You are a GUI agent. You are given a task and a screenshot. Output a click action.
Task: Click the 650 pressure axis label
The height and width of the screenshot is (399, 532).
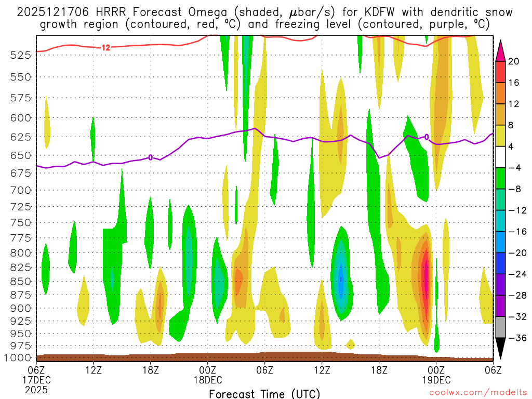(x=21, y=155)
